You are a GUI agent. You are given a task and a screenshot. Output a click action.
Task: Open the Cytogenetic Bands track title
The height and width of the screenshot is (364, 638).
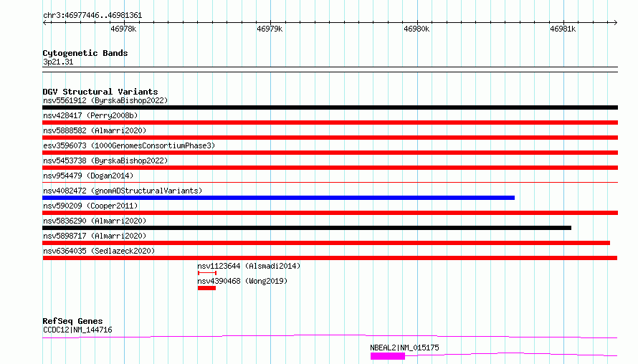pos(85,53)
